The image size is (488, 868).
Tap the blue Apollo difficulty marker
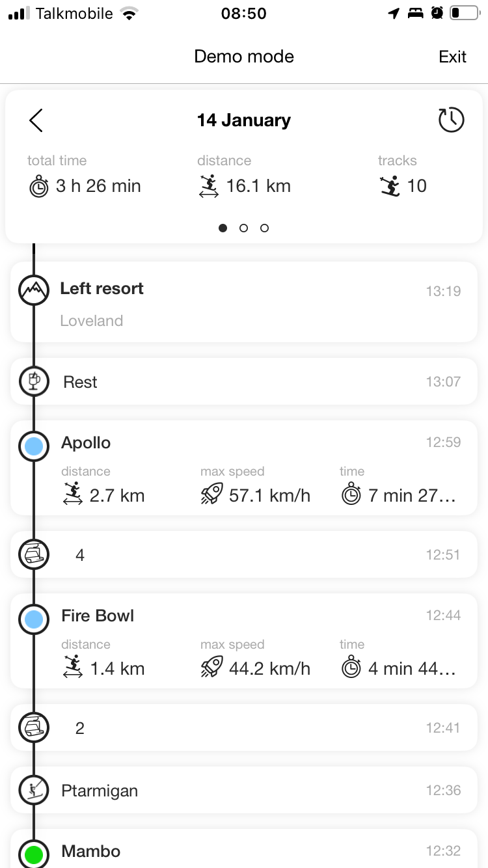coord(34,446)
